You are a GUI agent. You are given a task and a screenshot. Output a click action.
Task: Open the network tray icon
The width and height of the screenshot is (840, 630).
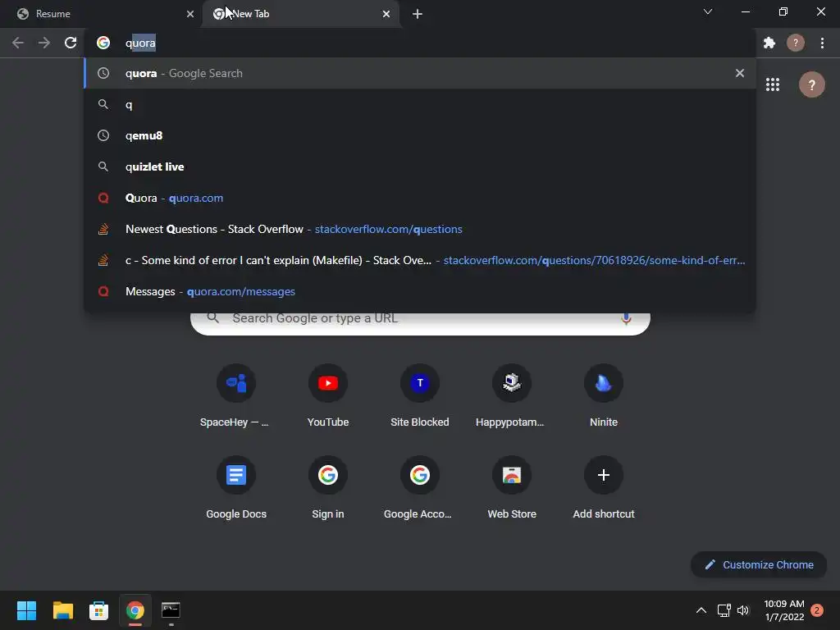724,610
